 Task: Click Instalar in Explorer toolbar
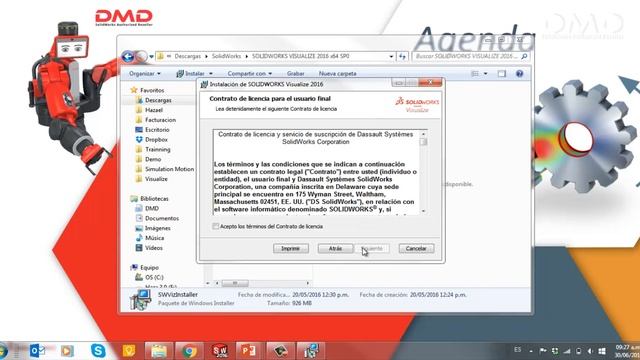191,73
